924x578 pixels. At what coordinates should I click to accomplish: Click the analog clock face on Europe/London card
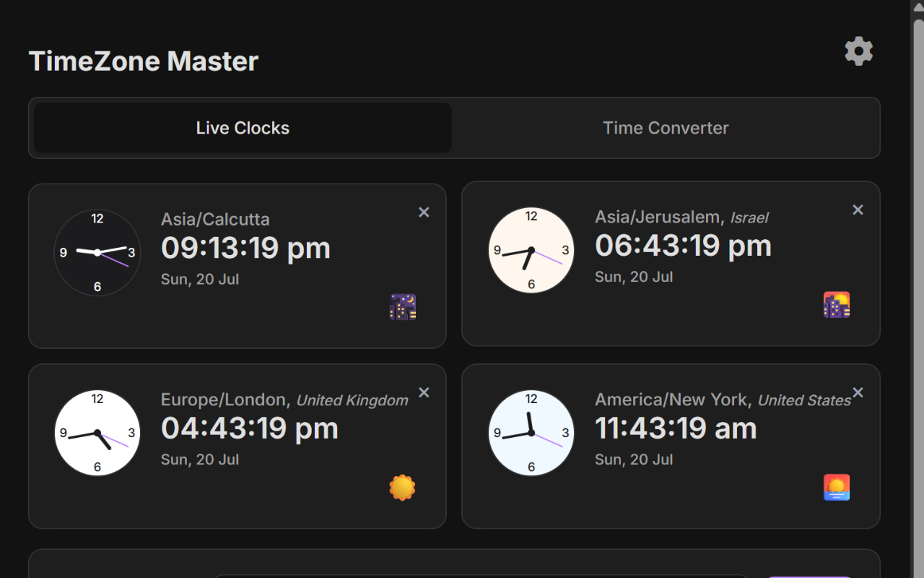click(97, 433)
